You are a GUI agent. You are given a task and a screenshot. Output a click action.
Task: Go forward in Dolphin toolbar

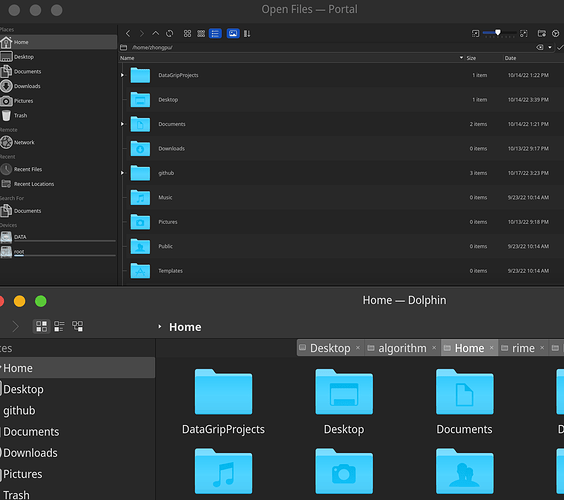15,327
